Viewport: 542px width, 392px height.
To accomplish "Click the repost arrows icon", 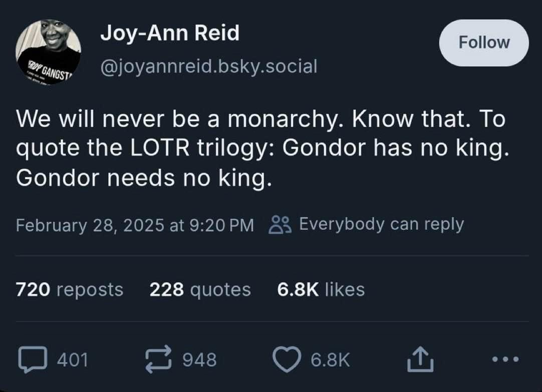I will point(158,359).
